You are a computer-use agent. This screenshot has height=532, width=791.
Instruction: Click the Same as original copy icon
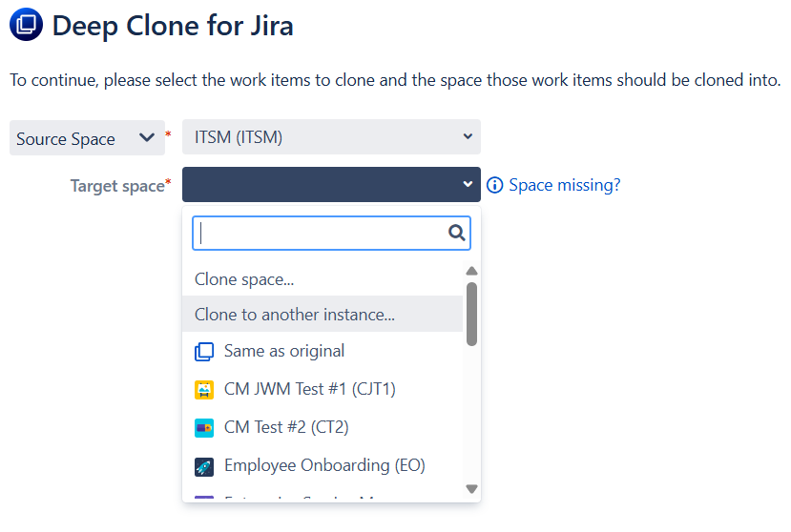click(204, 352)
